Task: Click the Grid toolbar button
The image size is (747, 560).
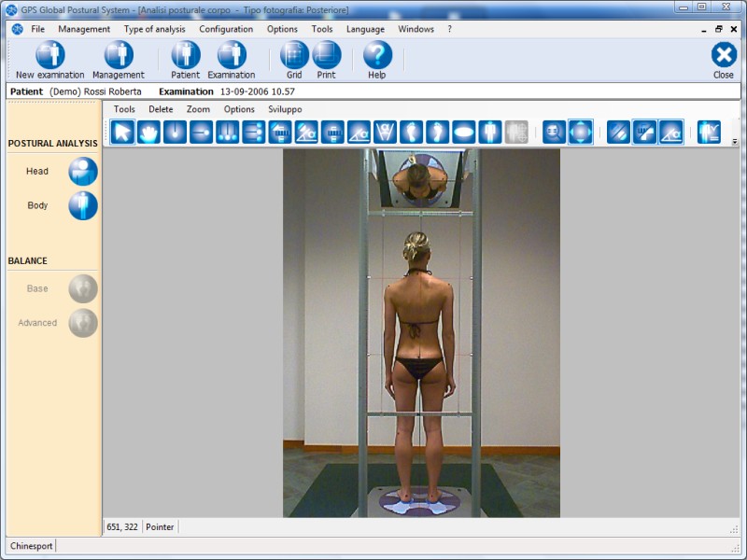Action: 294,60
